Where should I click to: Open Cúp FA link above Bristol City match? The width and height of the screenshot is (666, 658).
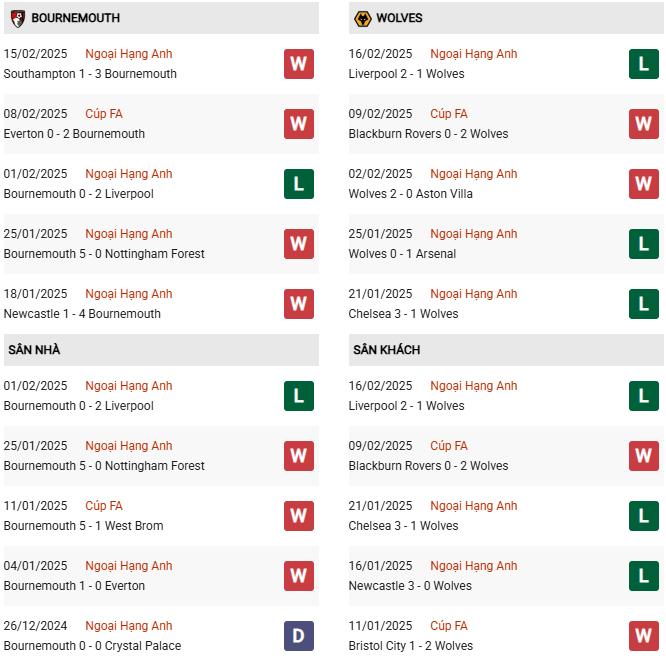click(449, 626)
